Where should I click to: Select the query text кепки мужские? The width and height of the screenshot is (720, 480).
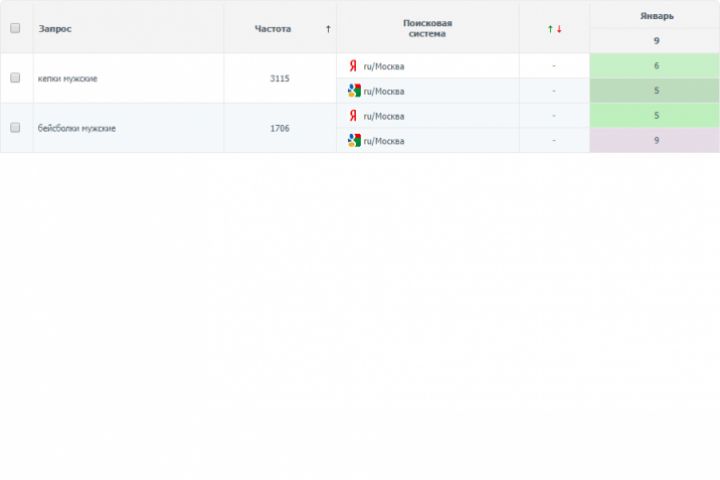click(x=68, y=79)
